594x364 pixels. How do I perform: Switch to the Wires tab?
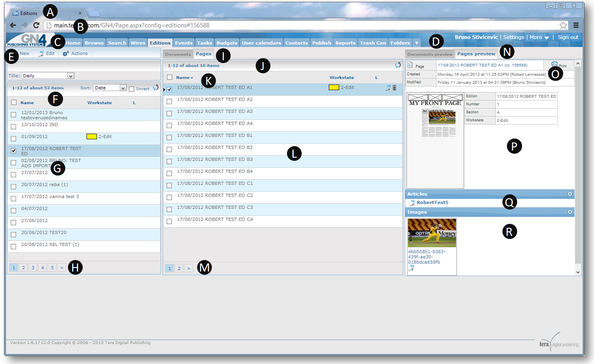pos(138,43)
